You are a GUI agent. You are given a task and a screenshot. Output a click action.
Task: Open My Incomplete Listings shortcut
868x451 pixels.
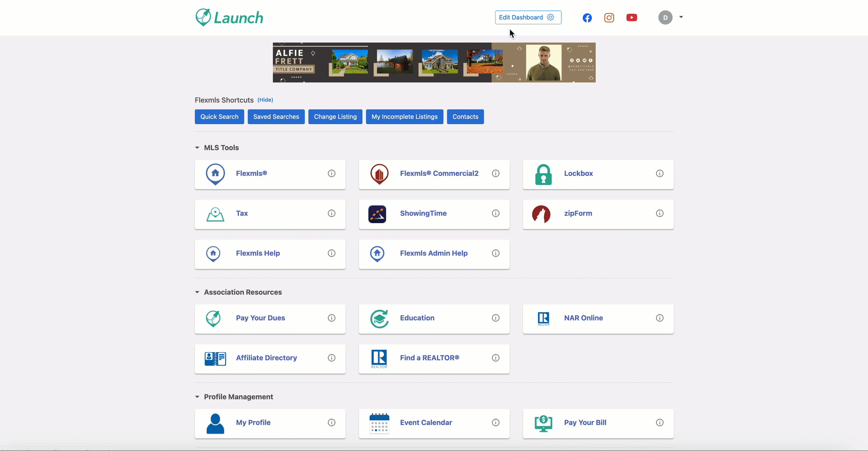coord(404,116)
